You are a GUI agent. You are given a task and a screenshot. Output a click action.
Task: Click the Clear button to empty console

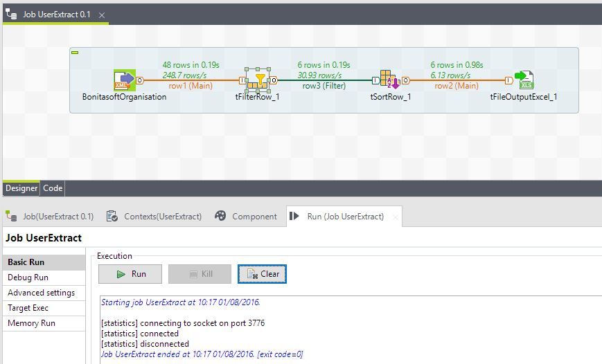(x=263, y=274)
